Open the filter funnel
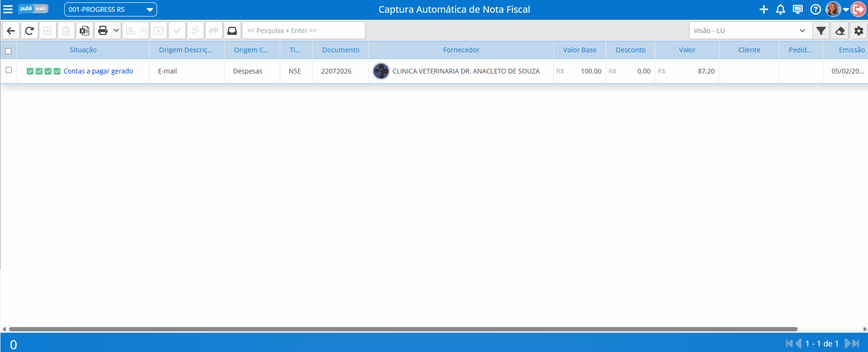868x352 pixels. click(x=821, y=31)
